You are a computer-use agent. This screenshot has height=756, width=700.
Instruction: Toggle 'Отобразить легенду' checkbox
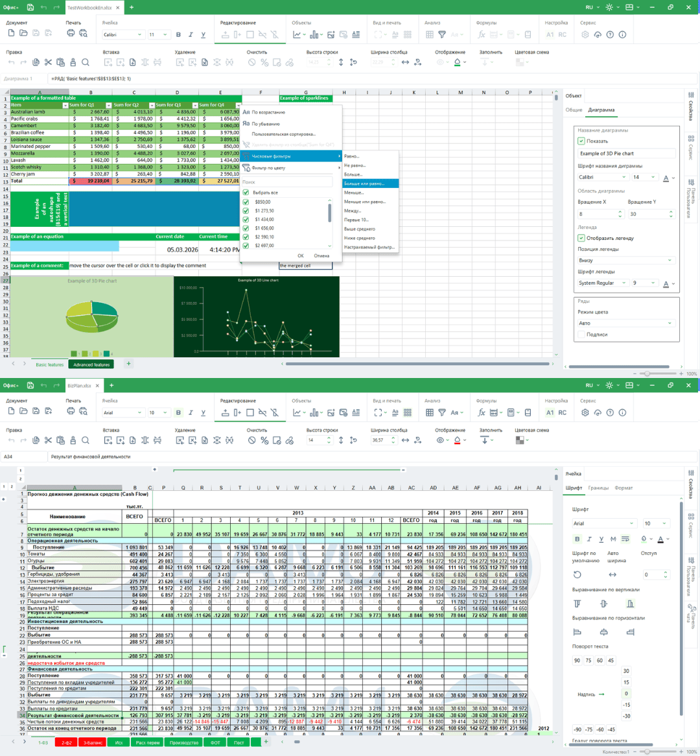tap(581, 238)
